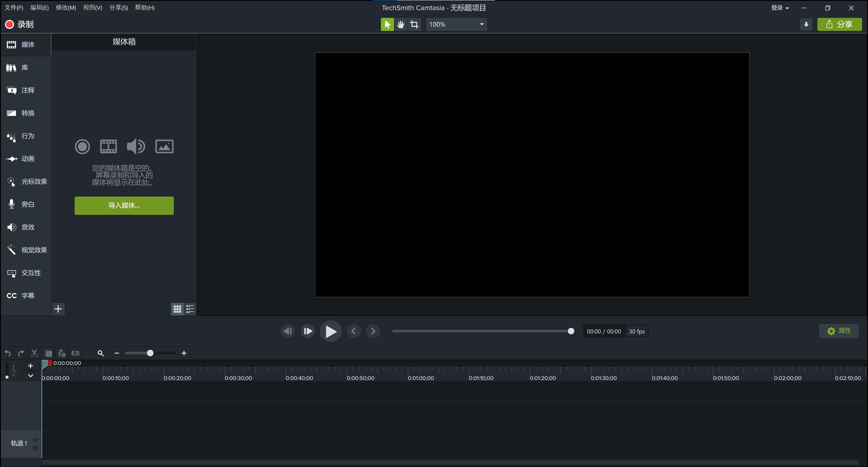Toggle visibility eye for 轨道 1
The width and height of the screenshot is (868, 467).
tap(35, 440)
